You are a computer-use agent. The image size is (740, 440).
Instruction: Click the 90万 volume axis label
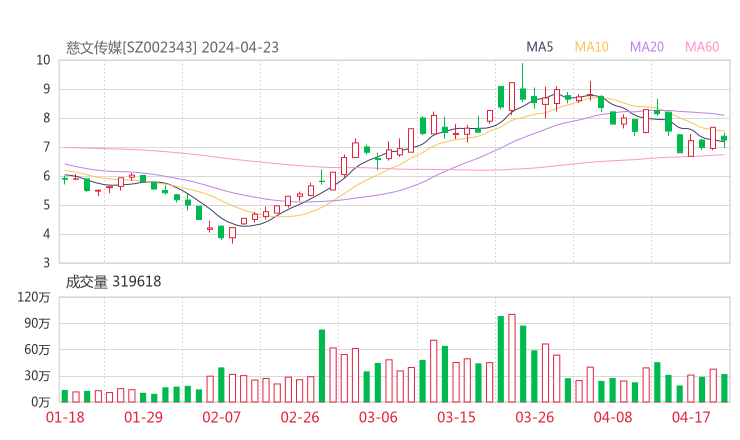37,324
